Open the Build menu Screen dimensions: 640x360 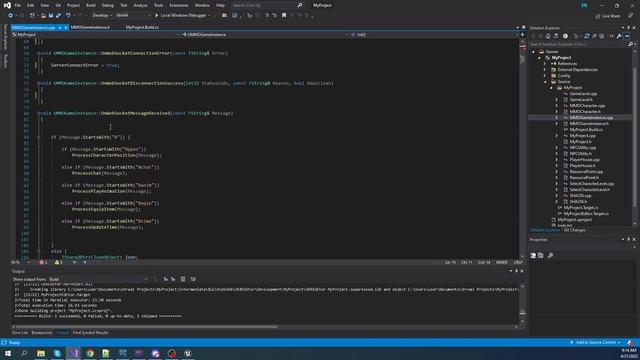(x=91, y=5)
